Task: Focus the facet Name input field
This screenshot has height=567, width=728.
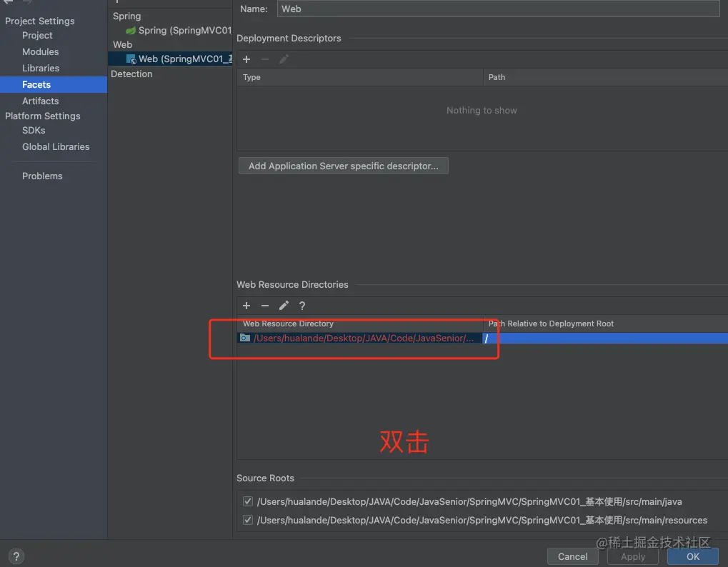Action: tap(498, 9)
